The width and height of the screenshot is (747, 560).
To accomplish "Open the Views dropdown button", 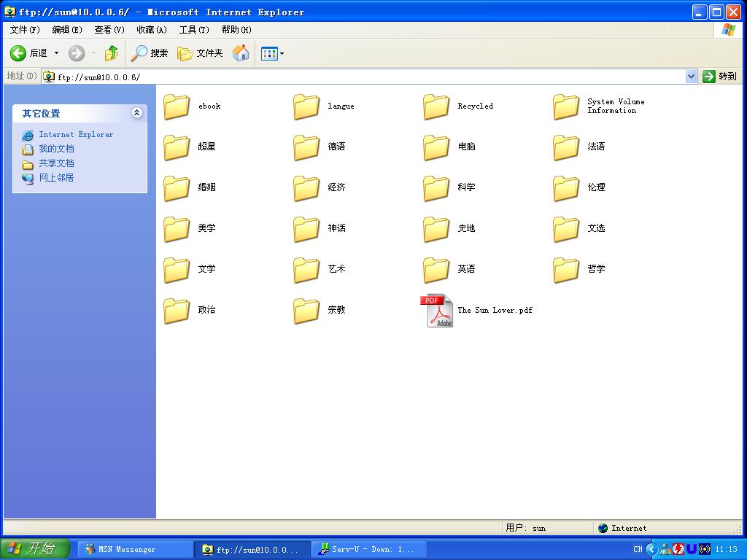I will coord(273,53).
